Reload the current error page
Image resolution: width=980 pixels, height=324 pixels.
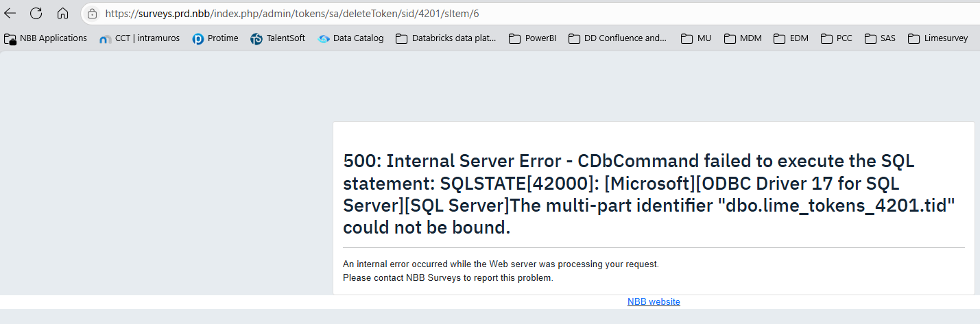36,13
